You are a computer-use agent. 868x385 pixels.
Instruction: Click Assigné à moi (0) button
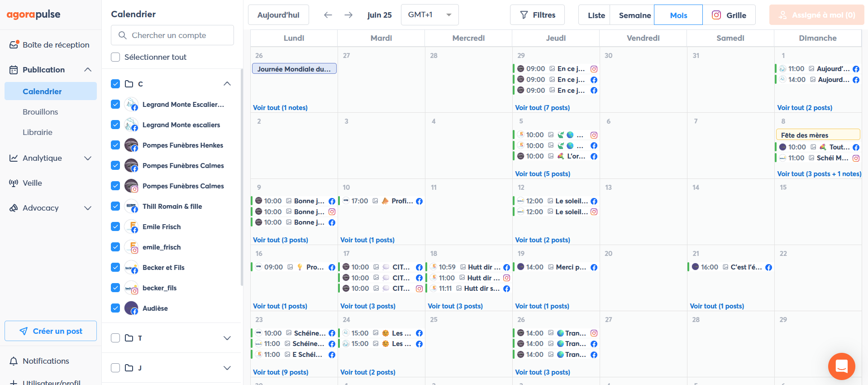816,15
